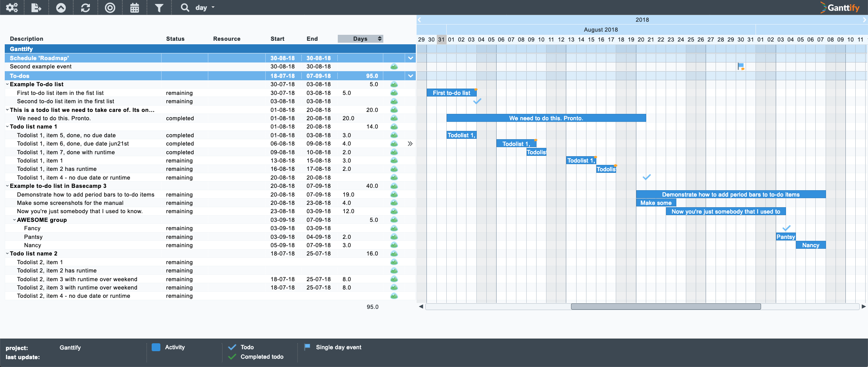Click the magnifier zoom icon

185,8
